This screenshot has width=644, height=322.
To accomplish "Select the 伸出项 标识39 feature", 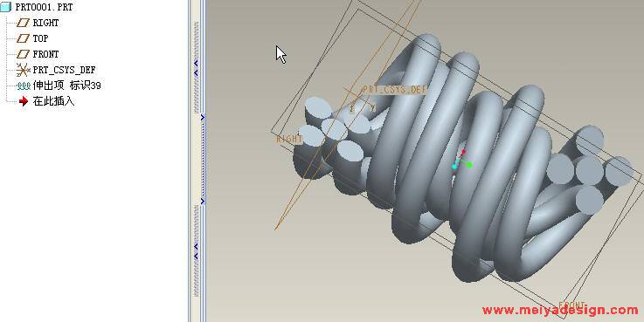I will pyautogui.click(x=67, y=86).
